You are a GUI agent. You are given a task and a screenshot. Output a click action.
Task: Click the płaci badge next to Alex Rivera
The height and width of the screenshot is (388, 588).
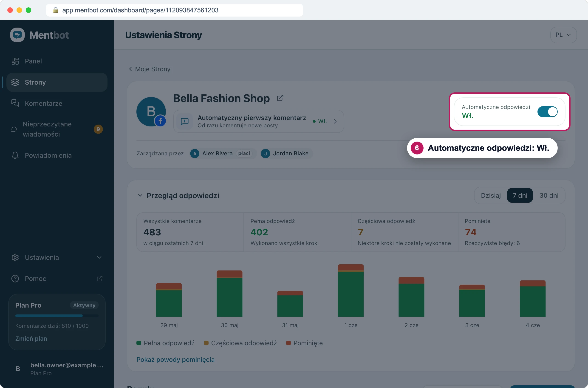pyautogui.click(x=244, y=153)
